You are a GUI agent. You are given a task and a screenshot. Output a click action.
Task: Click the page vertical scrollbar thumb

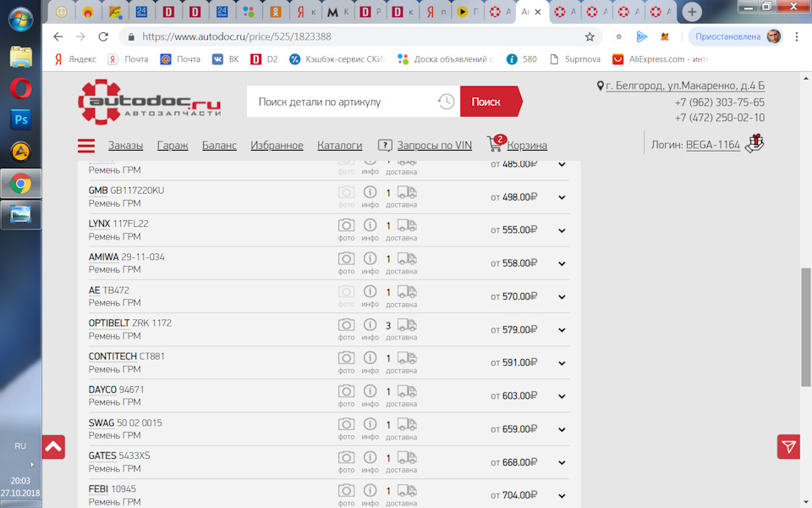pyautogui.click(x=806, y=327)
